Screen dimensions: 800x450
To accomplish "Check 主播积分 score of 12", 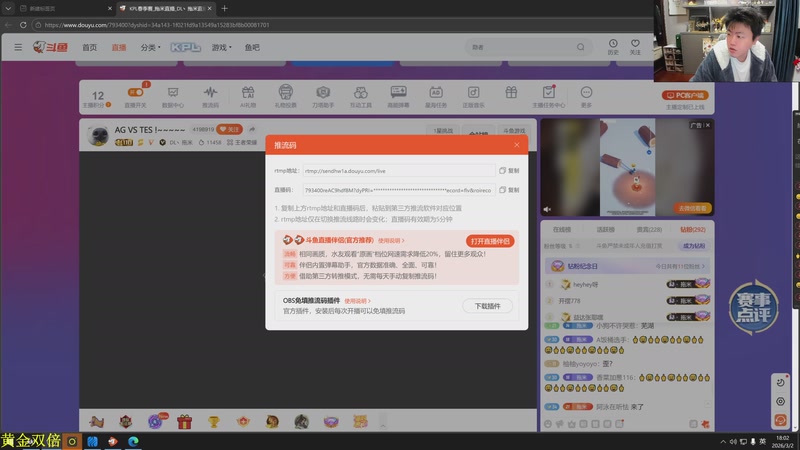I will pyautogui.click(x=97, y=98).
